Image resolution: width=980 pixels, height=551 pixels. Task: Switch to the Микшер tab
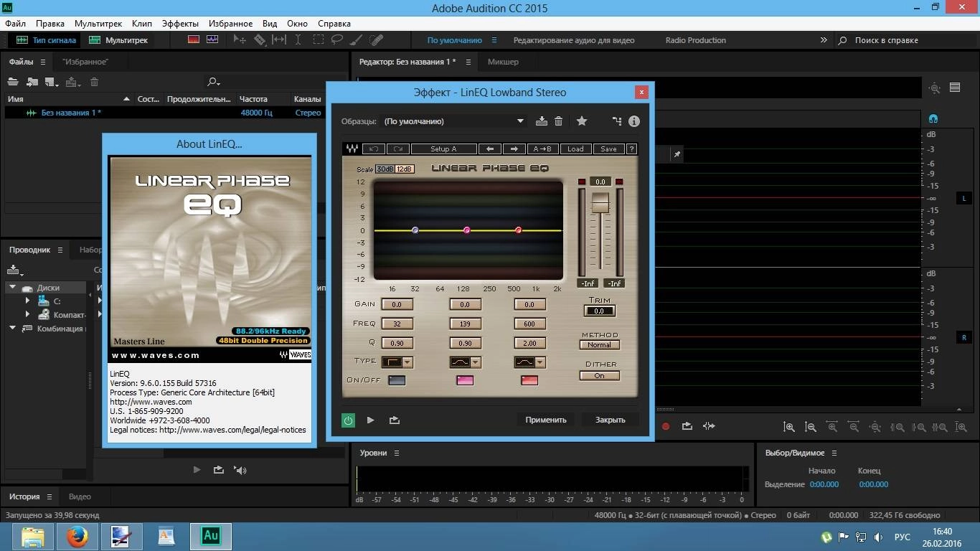503,62
